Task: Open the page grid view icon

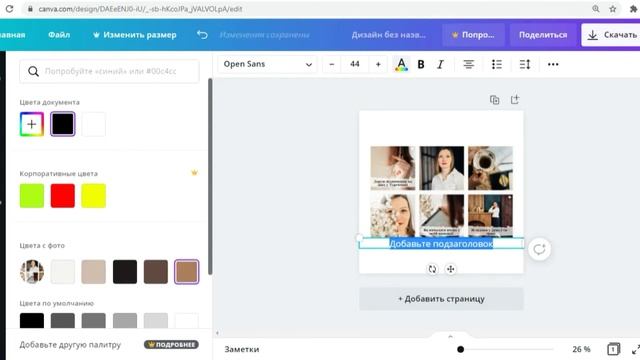Action: click(x=613, y=349)
